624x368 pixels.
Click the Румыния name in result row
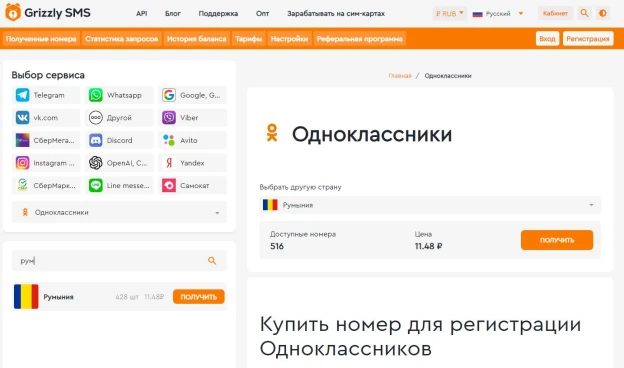(x=58, y=297)
